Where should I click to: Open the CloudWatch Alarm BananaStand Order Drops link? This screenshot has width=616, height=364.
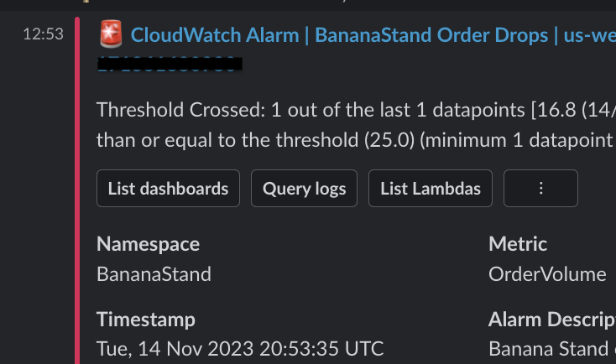tap(373, 35)
